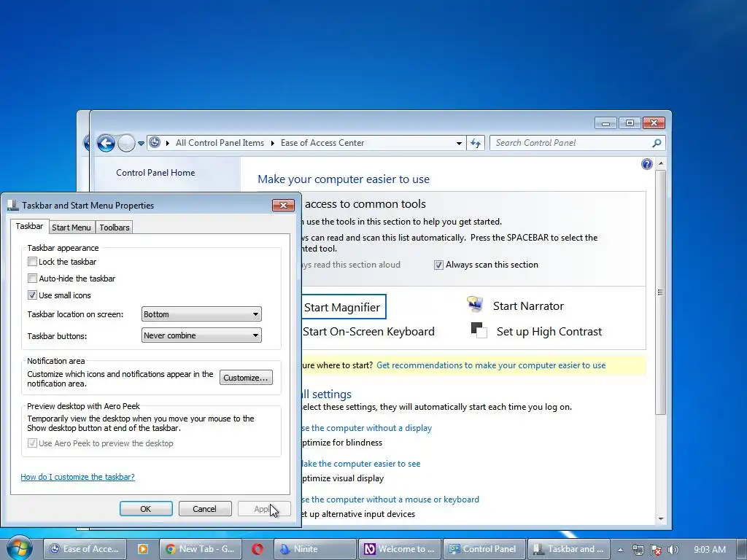Click the arrow before All Control Panel Items

[x=168, y=143]
